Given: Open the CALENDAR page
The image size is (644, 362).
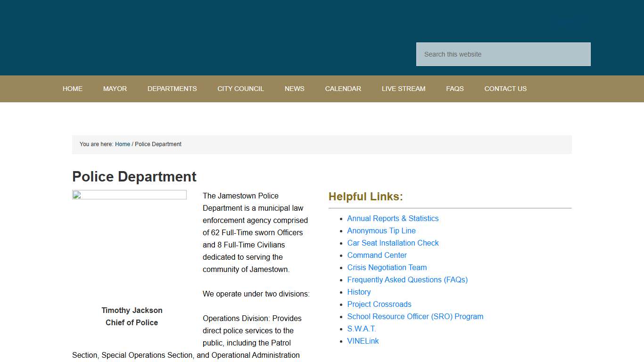Looking at the screenshot, I should point(343,89).
